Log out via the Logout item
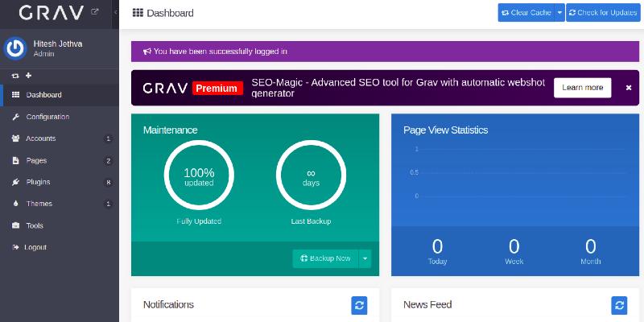644x322 pixels. coord(36,247)
